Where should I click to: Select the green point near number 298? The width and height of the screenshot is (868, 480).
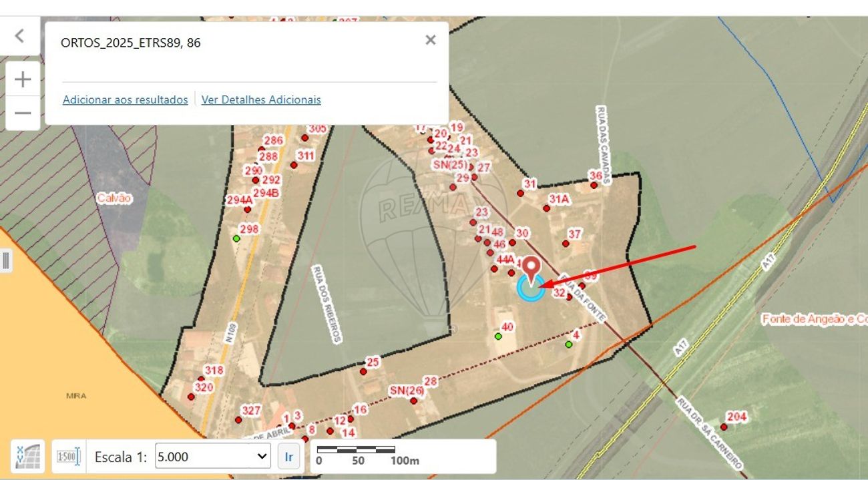click(x=236, y=238)
